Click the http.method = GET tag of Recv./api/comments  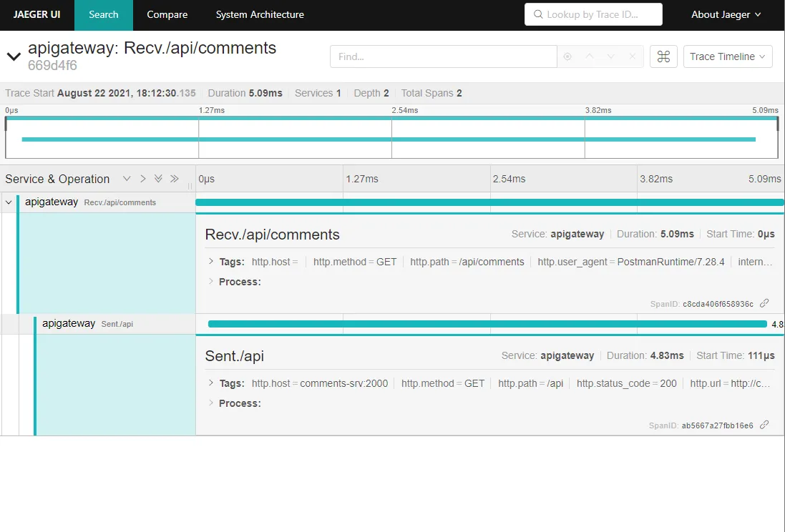tap(355, 262)
